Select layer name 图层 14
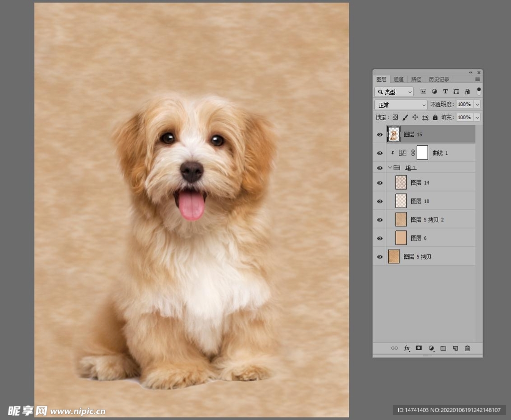The height and width of the screenshot is (420, 511). (x=420, y=183)
